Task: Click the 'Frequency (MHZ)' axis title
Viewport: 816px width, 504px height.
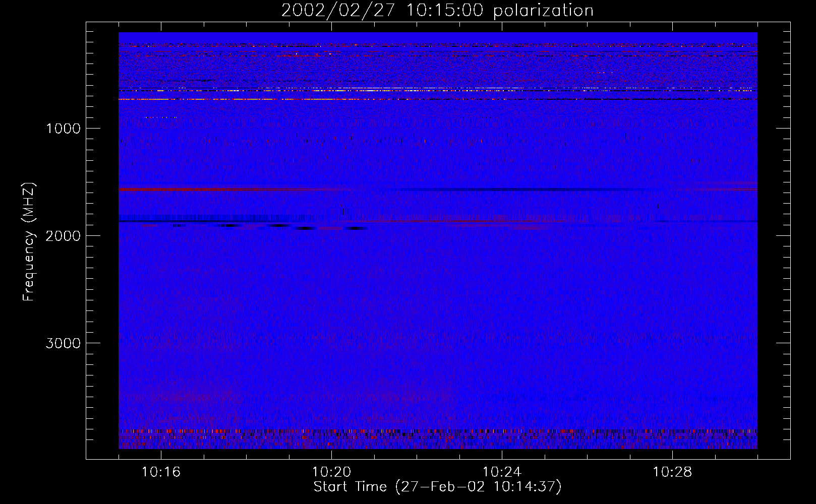Action: pyautogui.click(x=29, y=242)
